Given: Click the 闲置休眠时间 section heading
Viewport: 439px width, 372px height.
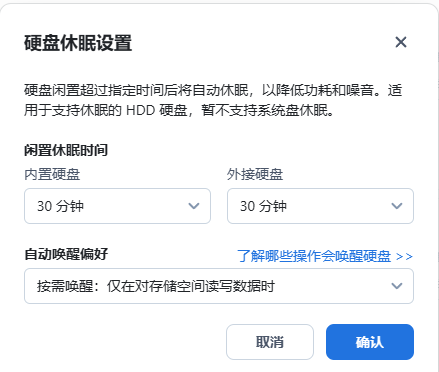Looking at the screenshot, I should click(66, 150).
